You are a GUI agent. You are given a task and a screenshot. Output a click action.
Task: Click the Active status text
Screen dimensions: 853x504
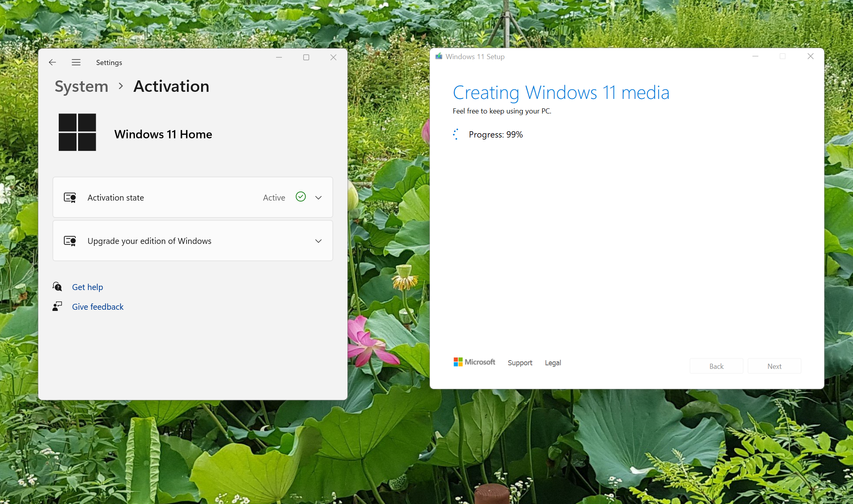[274, 197]
